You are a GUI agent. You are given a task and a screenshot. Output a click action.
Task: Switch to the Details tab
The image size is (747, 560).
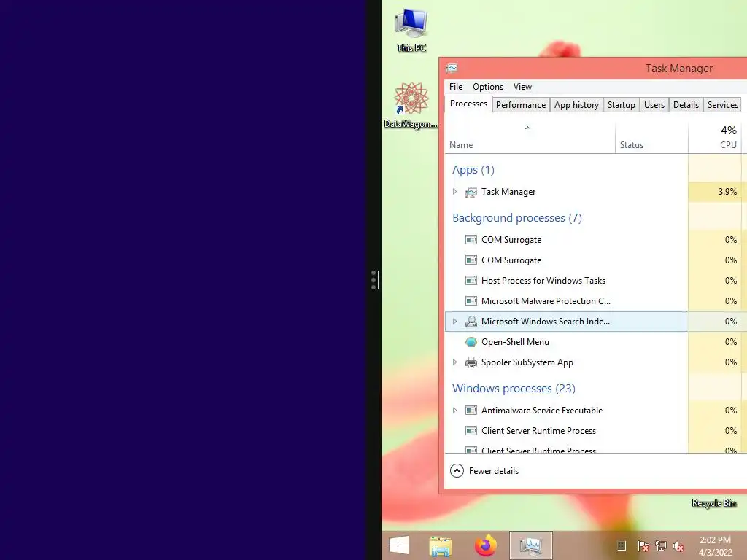tap(686, 105)
